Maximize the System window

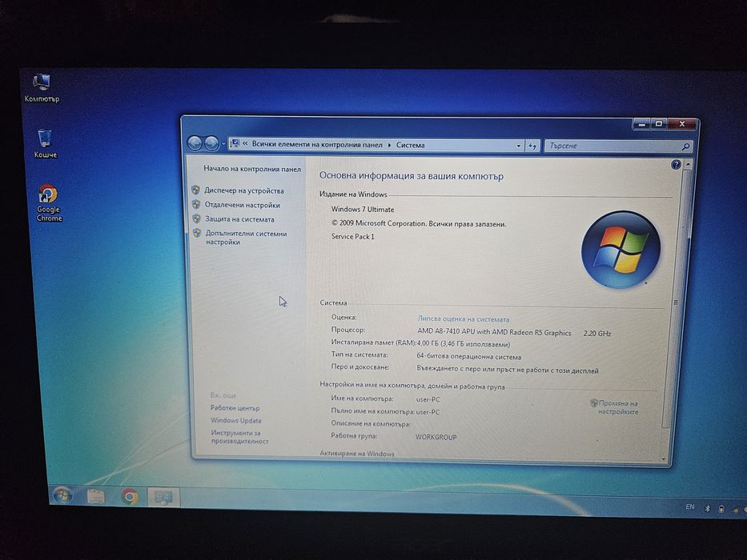(659, 124)
